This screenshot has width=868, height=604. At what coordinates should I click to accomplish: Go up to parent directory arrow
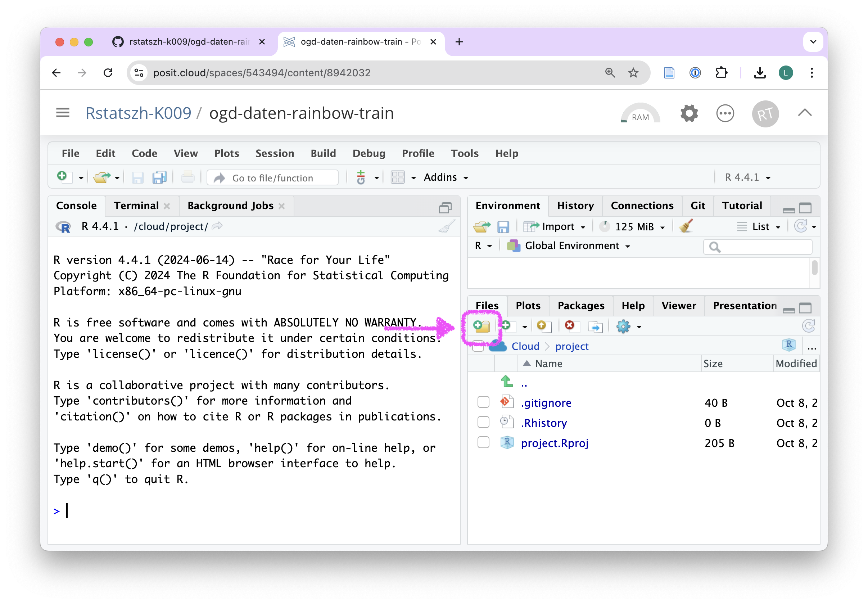[x=507, y=382]
